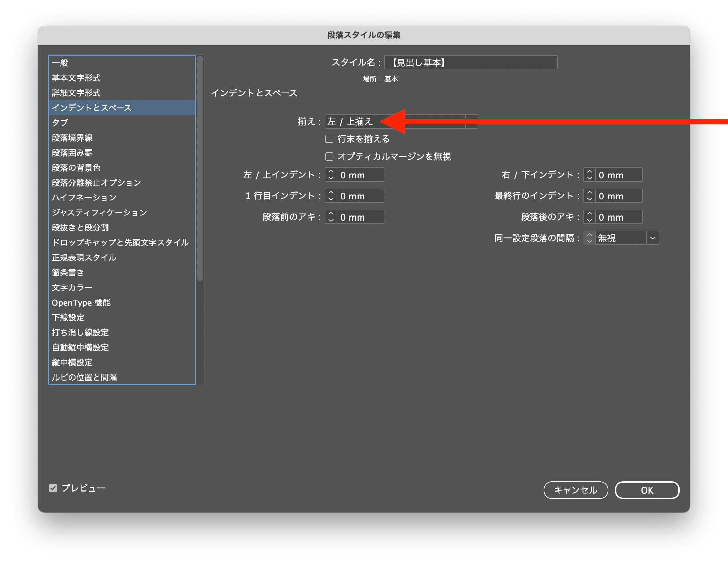728x563 pixels.
Task: Click the 1行目インデント stepper arrows
Action: pyautogui.click(x=331, y=196)
